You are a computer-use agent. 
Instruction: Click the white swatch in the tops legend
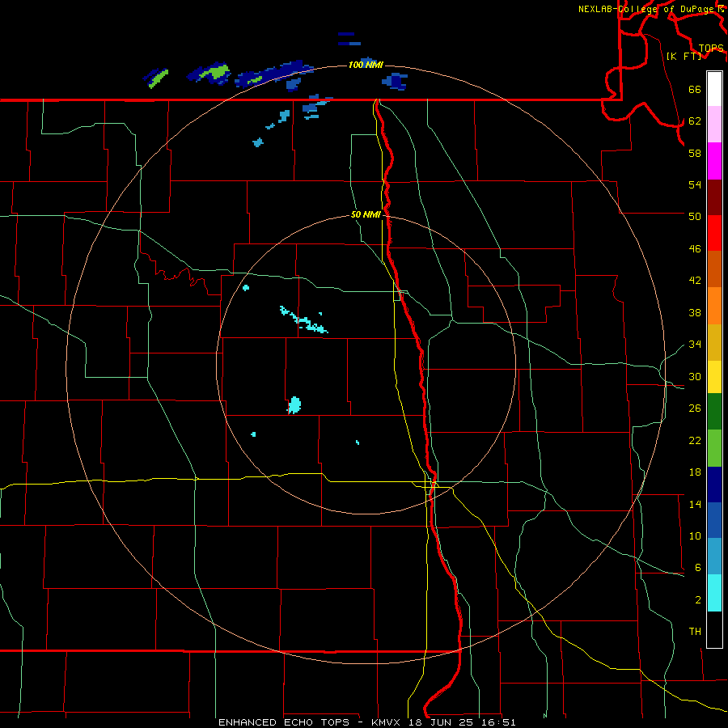click(x=714, y=89)
